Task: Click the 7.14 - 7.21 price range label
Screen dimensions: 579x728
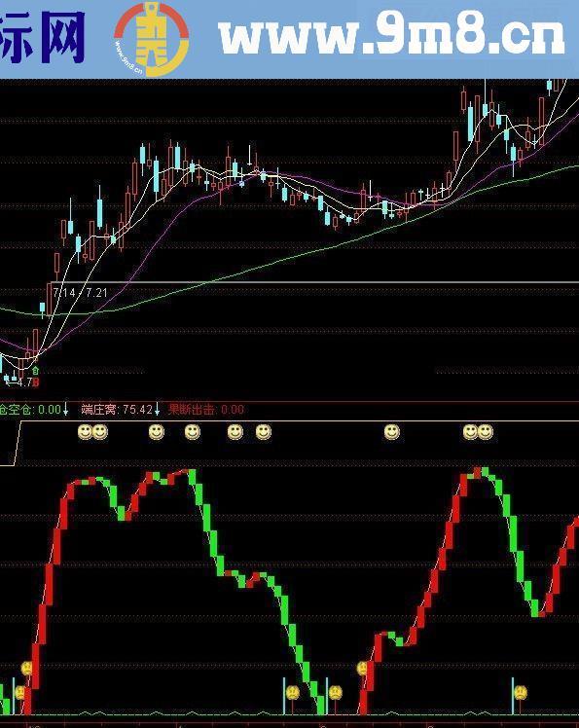Action: pos(81,293)
